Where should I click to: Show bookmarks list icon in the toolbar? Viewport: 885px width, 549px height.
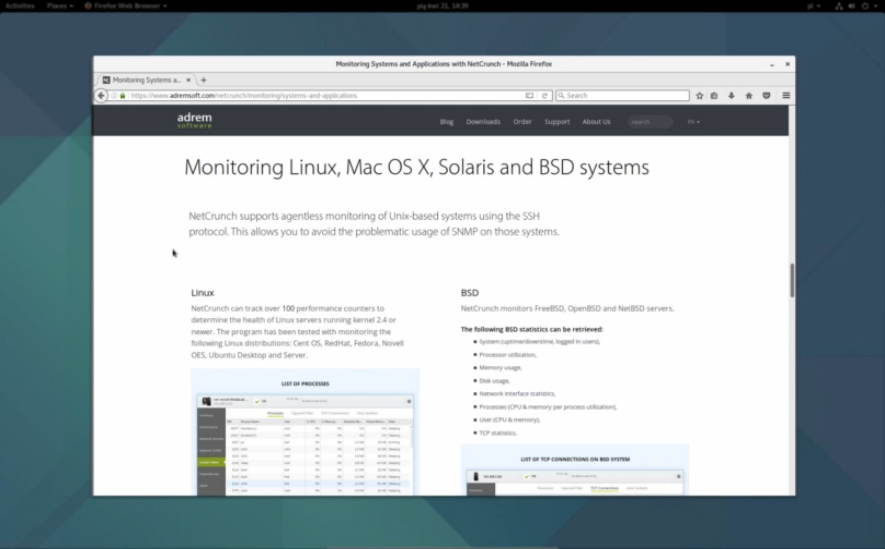[x=715, y=95]
